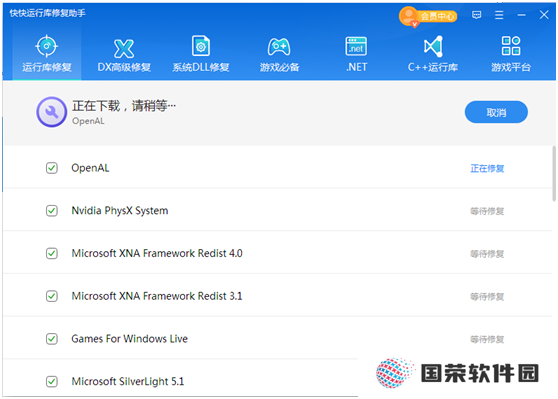This screenshot has width=558, height=399.
Task: Click 等待修复 for Games For Windows Live
Action: [x=487, y=339]
